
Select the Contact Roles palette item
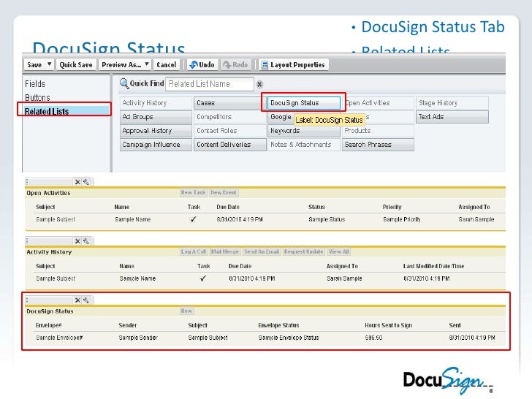point(229,131)
